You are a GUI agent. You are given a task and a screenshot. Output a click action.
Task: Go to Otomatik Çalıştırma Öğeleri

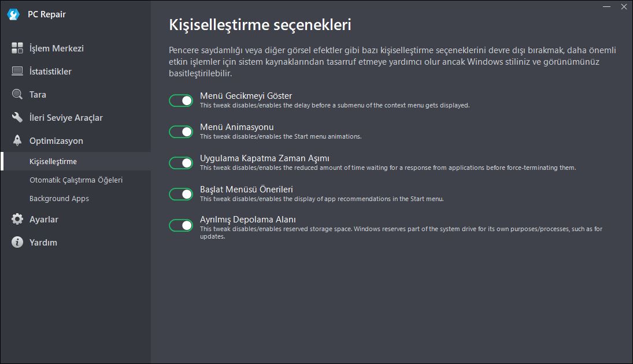coord(76,180)
